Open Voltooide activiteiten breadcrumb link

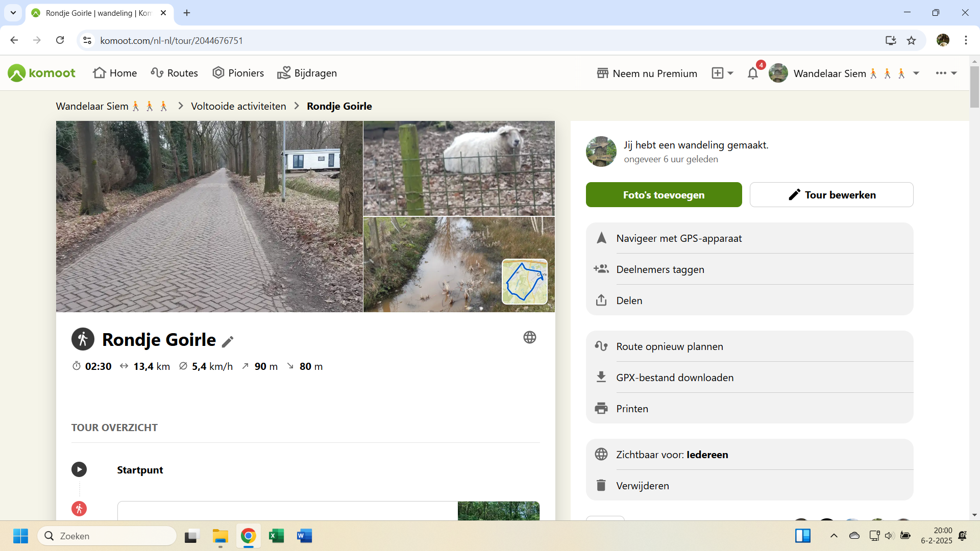[238, 106]
